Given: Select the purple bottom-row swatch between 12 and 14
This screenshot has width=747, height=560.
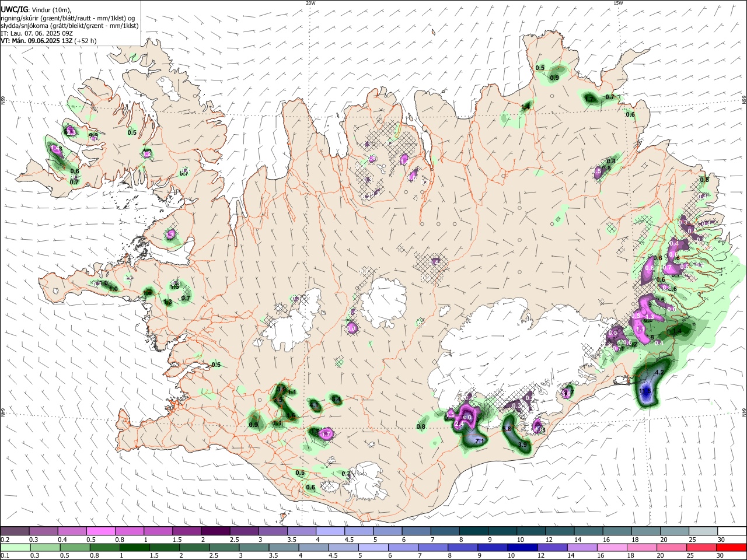Looking at the screenshot, I should click(551, 547).
